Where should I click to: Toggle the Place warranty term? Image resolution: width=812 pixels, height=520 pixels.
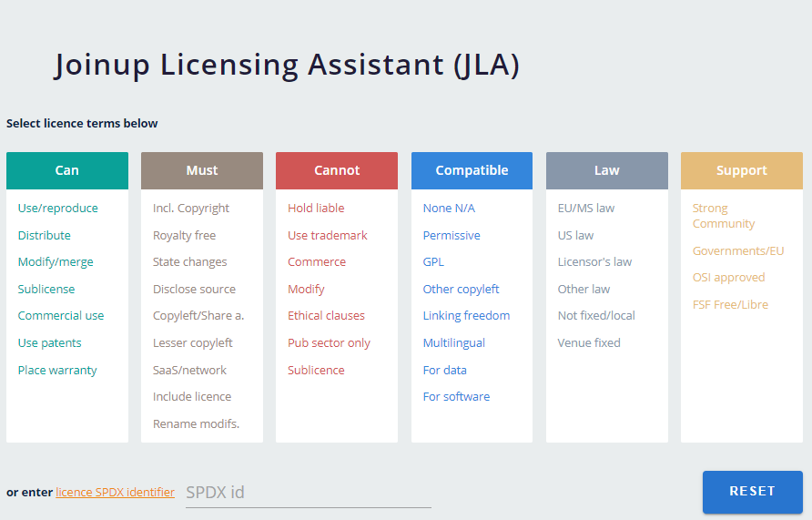tap(57, 370)
